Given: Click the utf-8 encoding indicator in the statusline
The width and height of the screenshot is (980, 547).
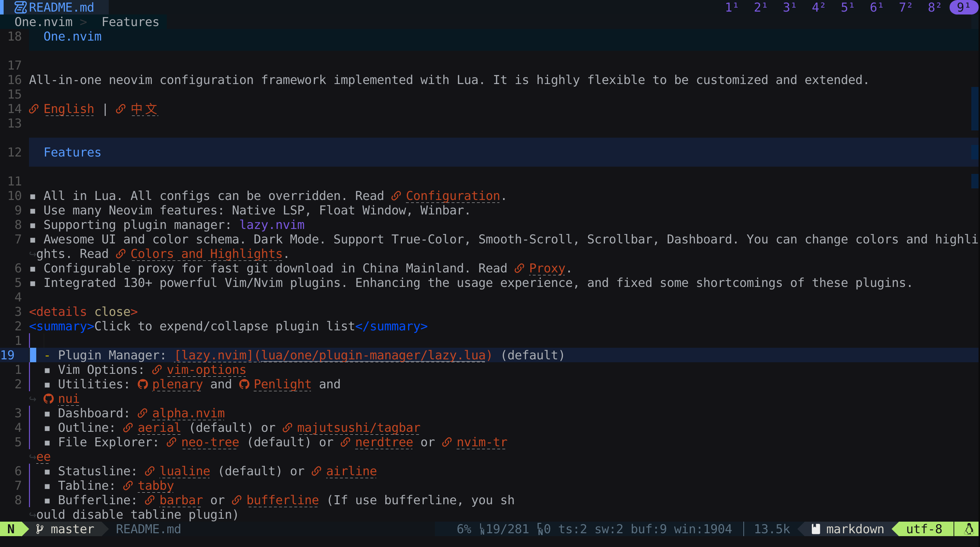Looking at the screenshot, I should click(x=924, y=529).
